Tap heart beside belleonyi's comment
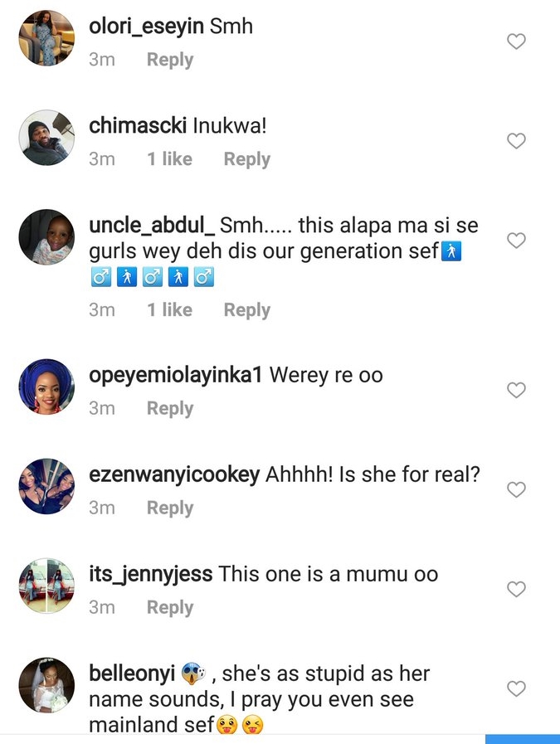This screenshot has width=560, height=744. click(x=516, y=688)
